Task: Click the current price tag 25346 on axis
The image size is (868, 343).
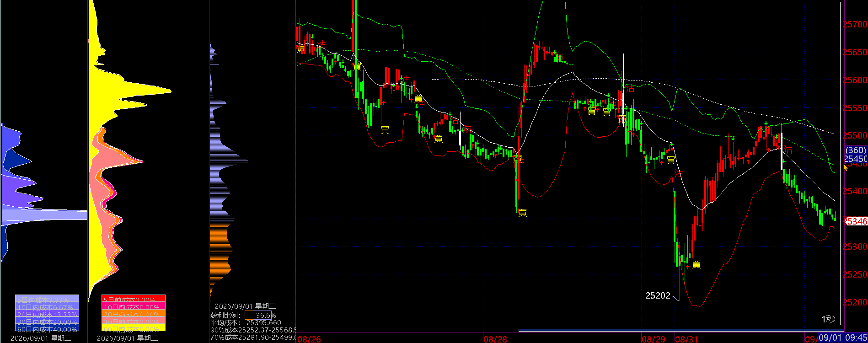Action: click(856, 221)
